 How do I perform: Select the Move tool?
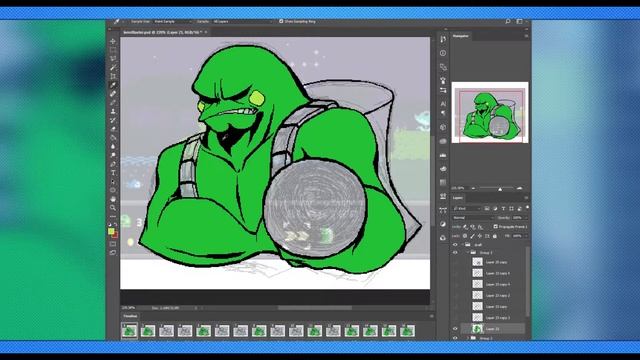click(113, 41)
